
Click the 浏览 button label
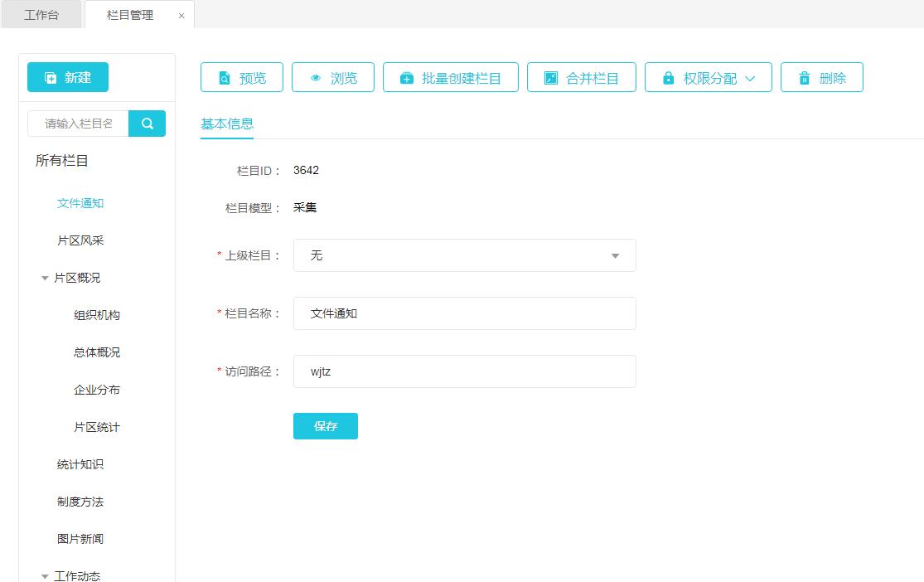(344, 78)
